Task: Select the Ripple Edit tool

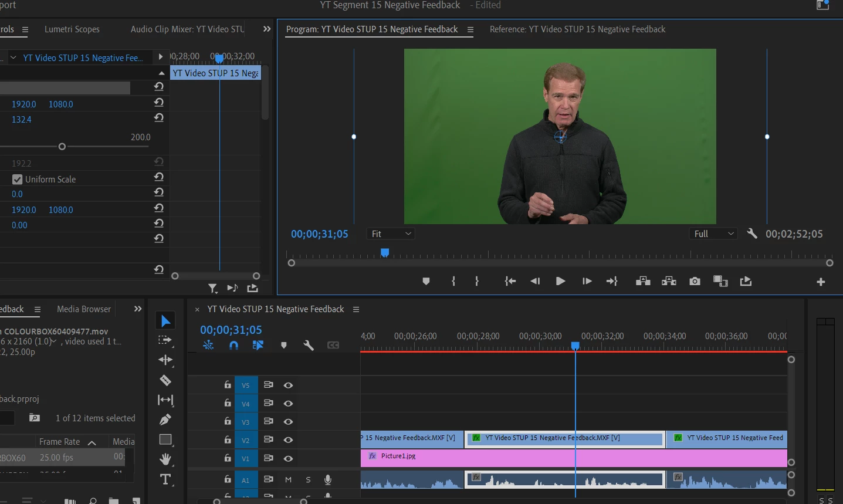Action: tap(165, 360)
